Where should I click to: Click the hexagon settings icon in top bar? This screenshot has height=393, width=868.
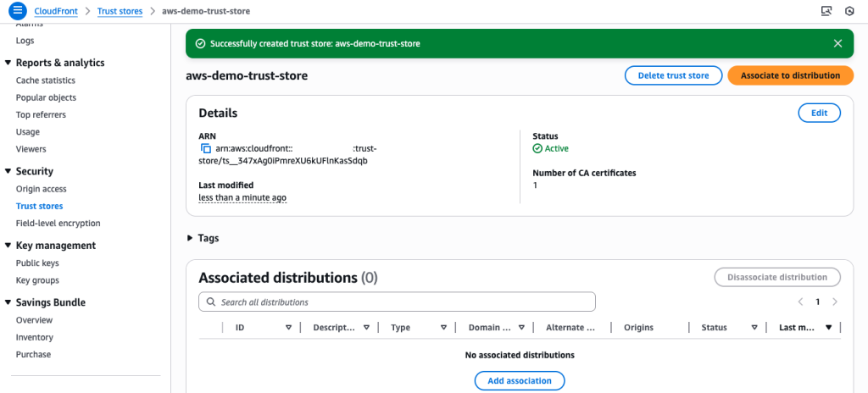click(849, 11)
